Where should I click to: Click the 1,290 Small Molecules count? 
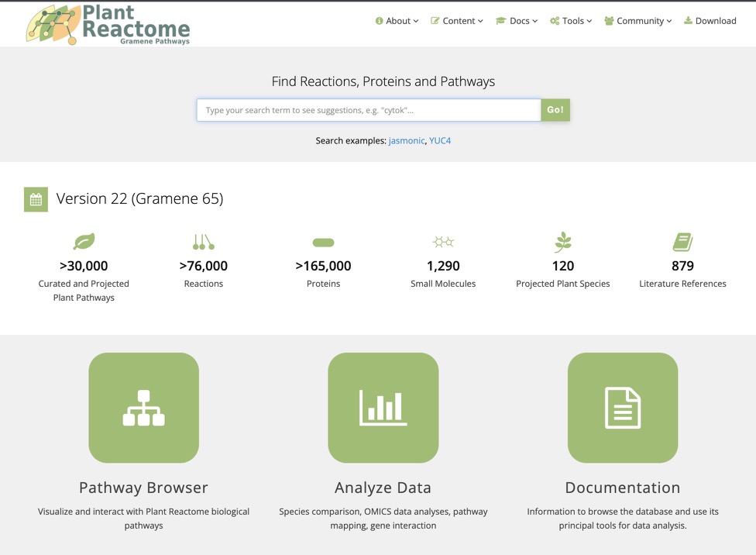tap(443, 266)
